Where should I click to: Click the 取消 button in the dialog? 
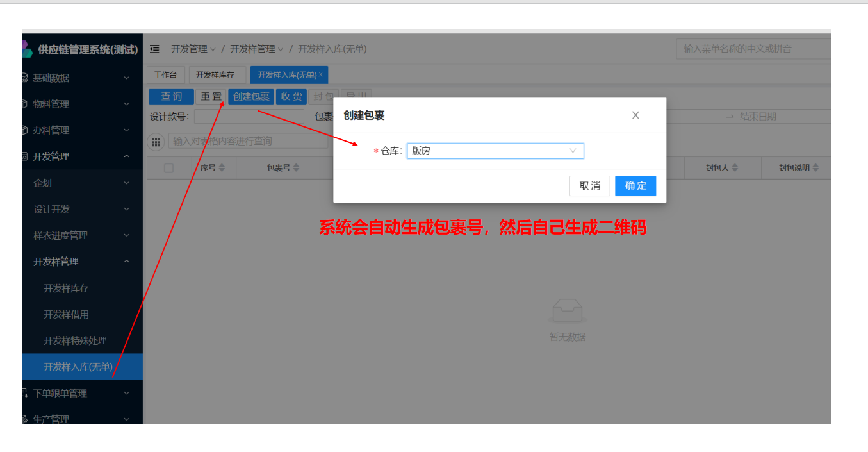[x=589, y=186]
